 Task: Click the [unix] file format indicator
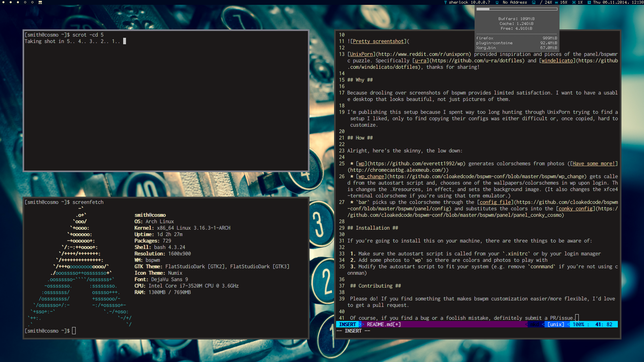tap(556, 325)
